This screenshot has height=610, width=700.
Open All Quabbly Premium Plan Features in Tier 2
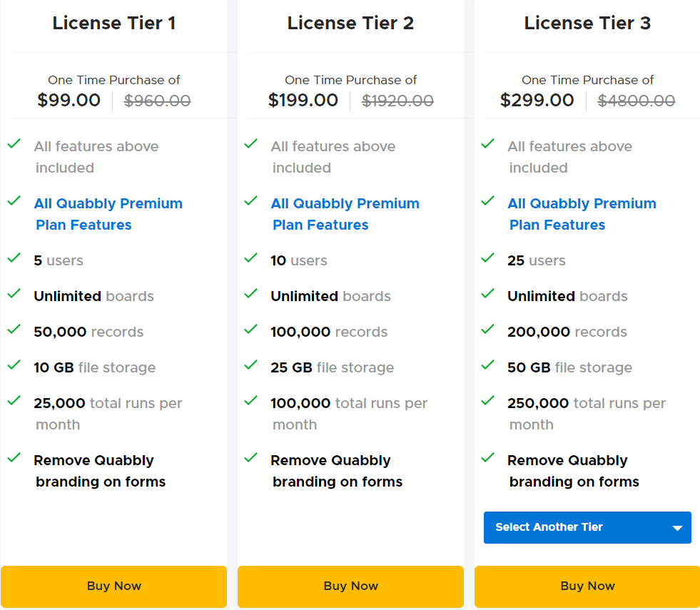pos(345,213)
